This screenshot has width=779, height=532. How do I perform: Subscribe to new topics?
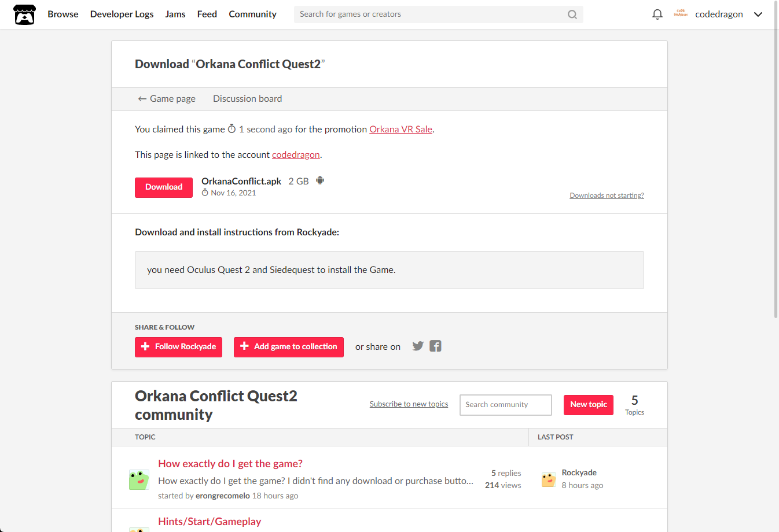(x=409, y=404)
